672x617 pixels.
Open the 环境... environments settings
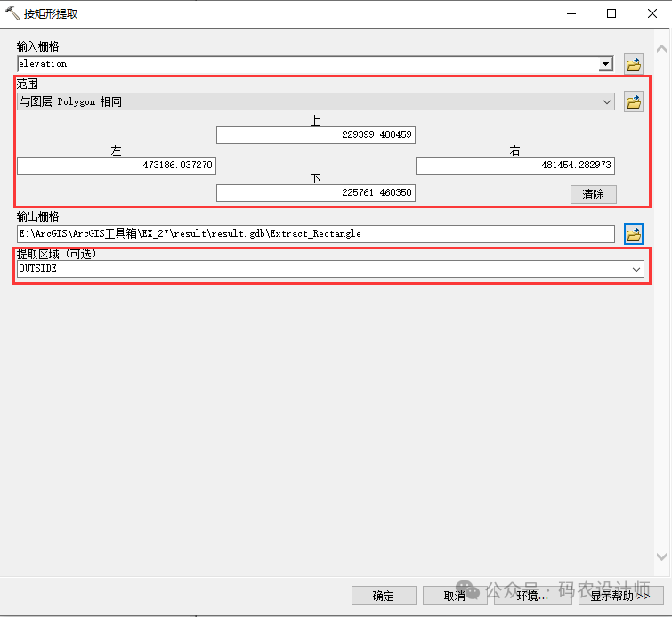pos(532,596)
